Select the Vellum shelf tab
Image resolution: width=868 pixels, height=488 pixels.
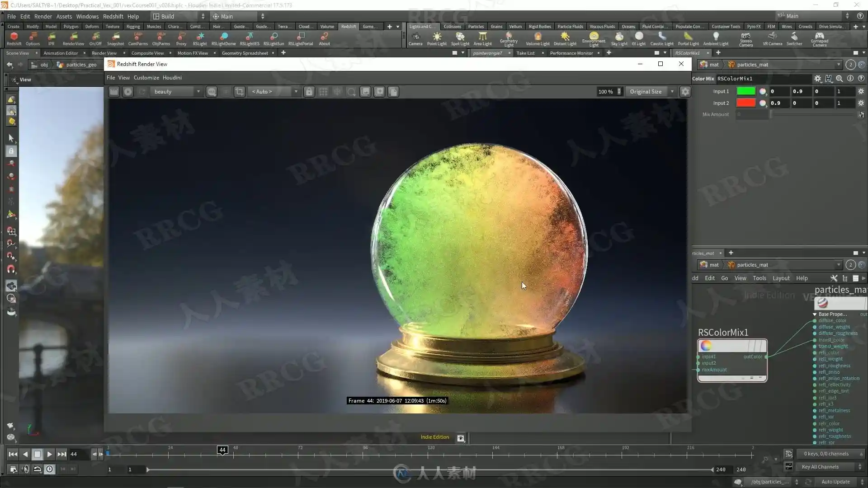515,27
